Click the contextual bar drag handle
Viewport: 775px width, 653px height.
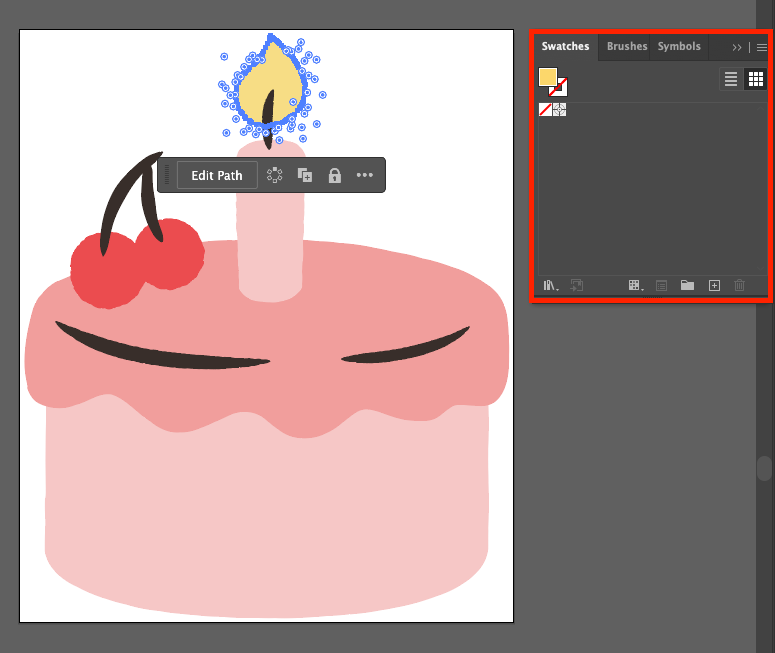[167, 175]
